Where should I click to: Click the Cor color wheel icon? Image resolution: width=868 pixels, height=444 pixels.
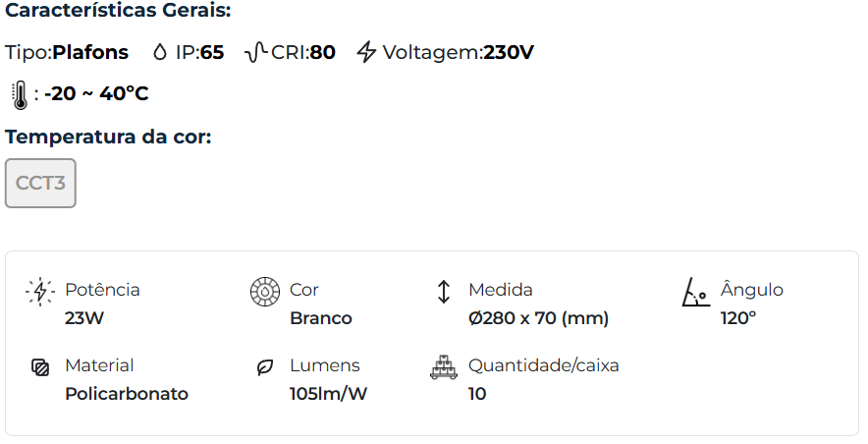tap(265, 292)
